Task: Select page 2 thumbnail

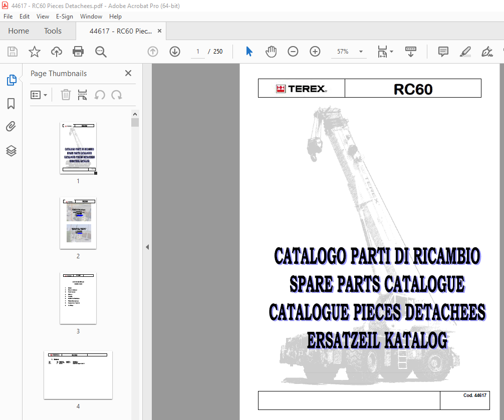Action: coord(78,223)
